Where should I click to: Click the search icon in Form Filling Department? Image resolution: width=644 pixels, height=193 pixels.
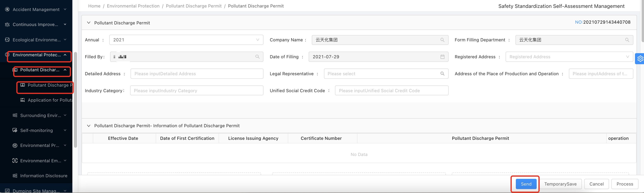627,40
